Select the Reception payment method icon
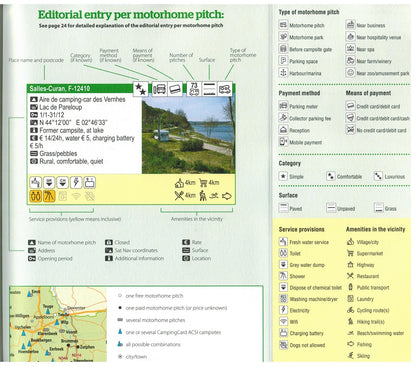The width and height of the screenshot is (416, 367). coord(283,130)
